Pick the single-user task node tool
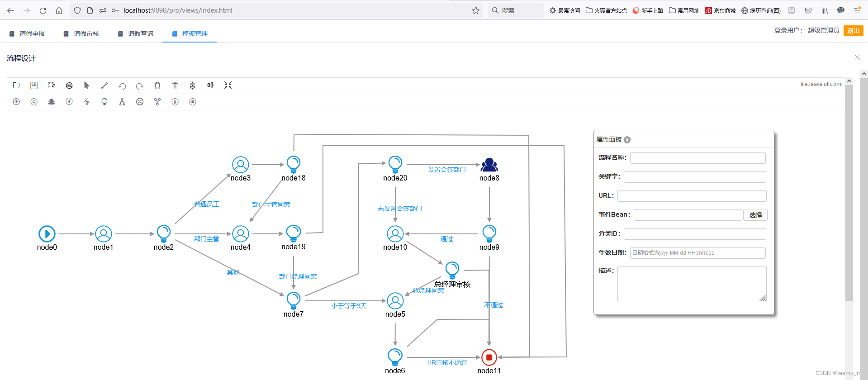 [34, 102]
